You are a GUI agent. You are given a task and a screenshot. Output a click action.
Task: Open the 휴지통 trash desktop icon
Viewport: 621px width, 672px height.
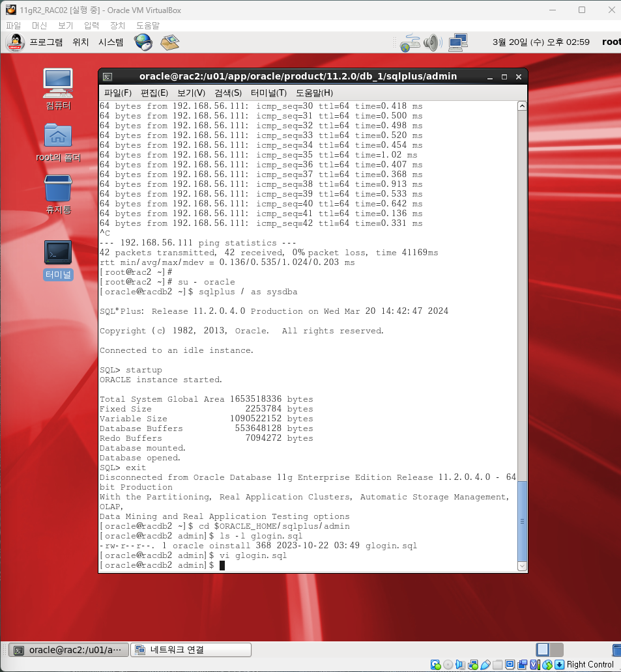click(x=59, y=195)
